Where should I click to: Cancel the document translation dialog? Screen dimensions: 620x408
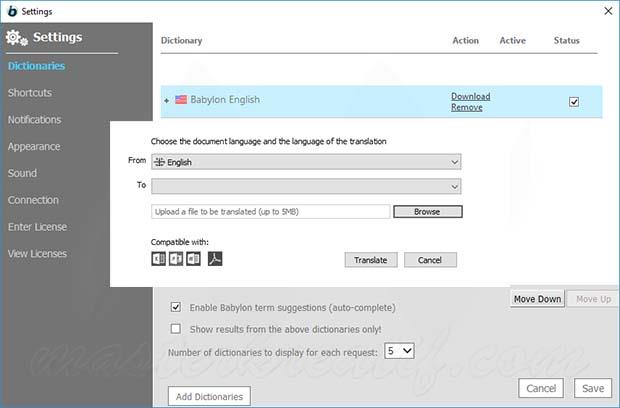pyautogui.click(x=430, y=260)
